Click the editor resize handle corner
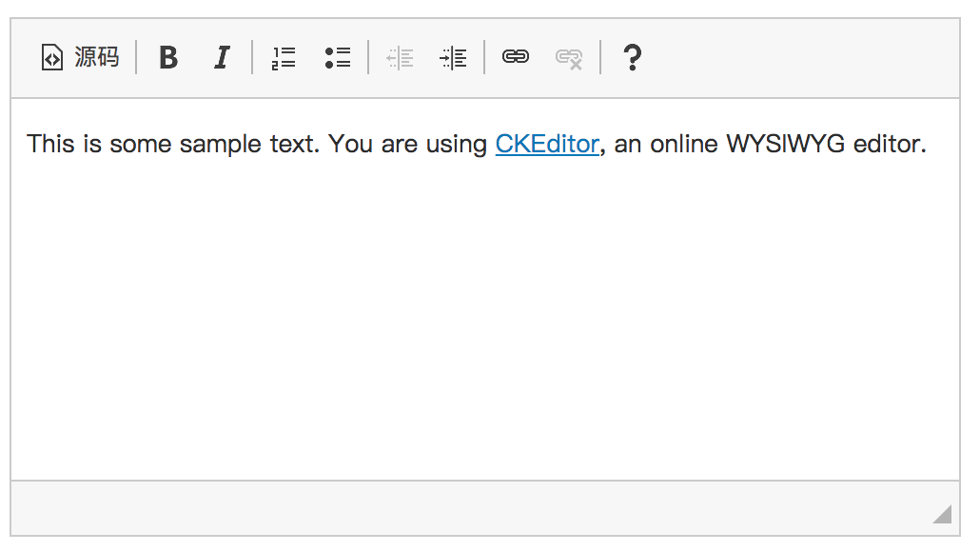The width and height of the screenshot is (980, 552). [x=942, y=515]
